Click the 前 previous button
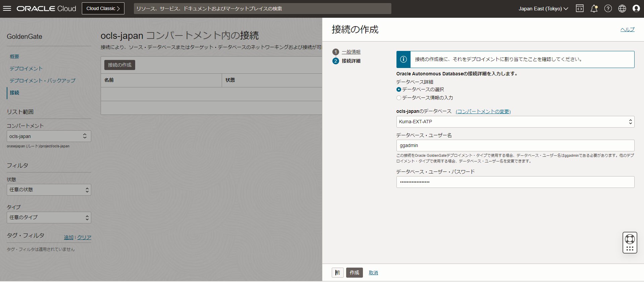The height and width of the screenshot is (282, 644). [x=338, y=273]
